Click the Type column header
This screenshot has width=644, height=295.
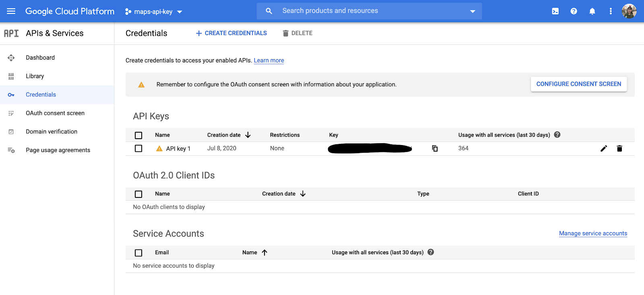tap(423, 194)
